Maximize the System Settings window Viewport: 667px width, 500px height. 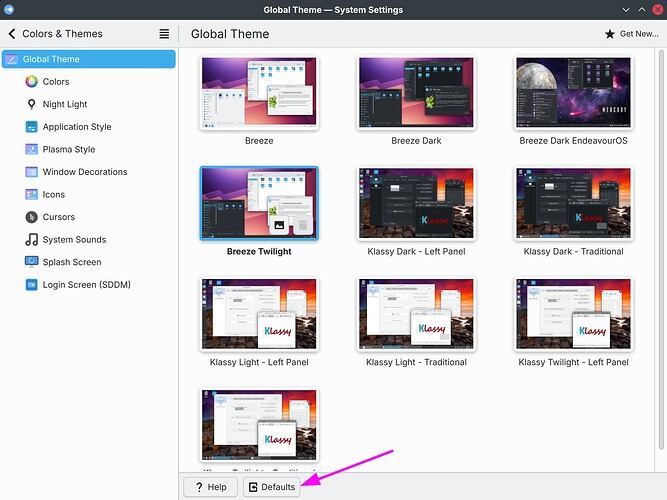coord(641,9)
